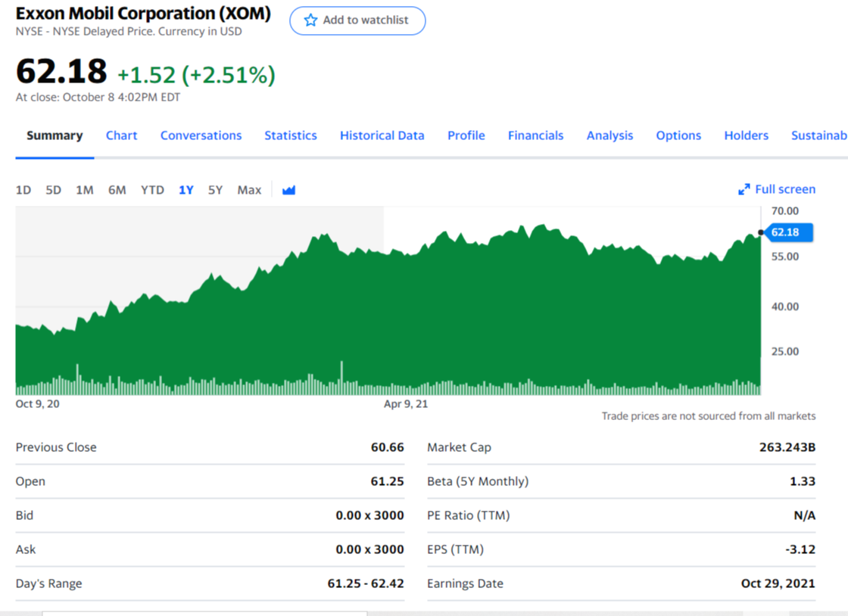The width and height of the screenshot is (848, 616).
Task: View the Holders tab
Action: [x=746, y=135]
